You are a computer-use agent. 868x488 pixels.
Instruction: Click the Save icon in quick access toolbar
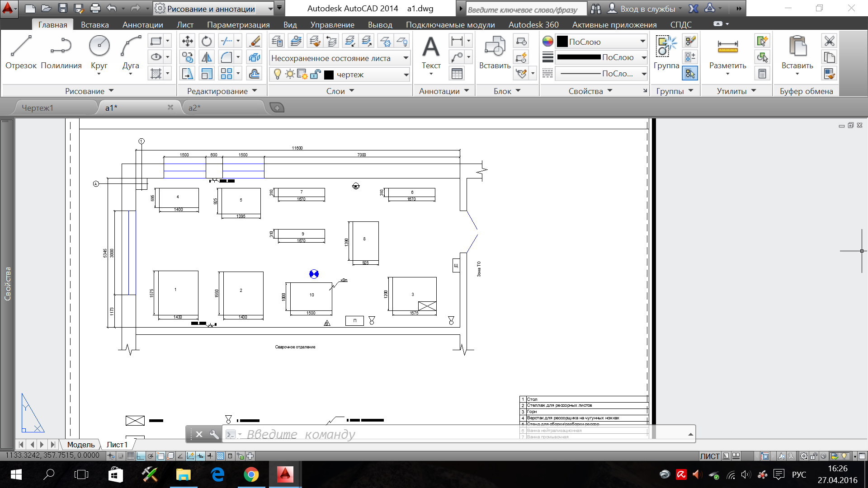62,8
